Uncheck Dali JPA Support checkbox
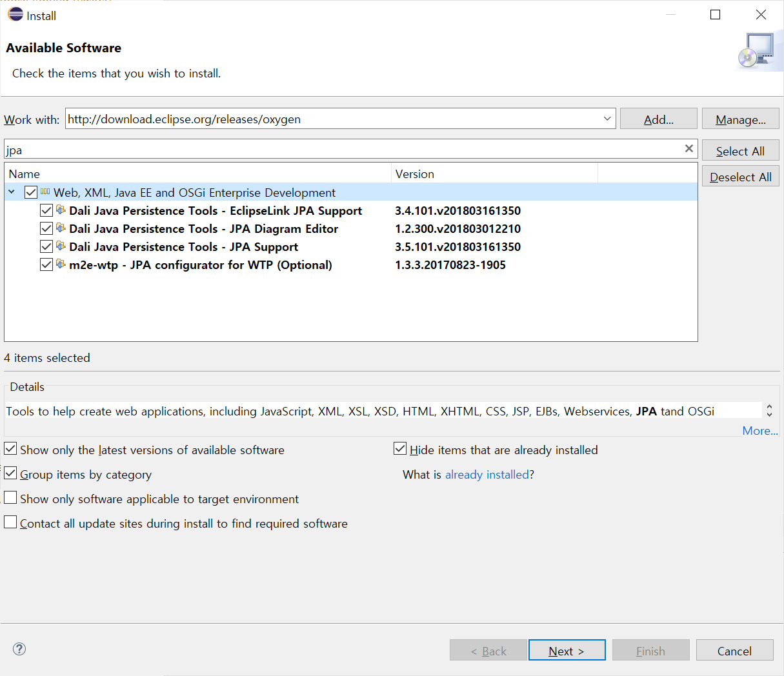The height and width of the screenshot is (676, 784). click(x=46, y=246)
